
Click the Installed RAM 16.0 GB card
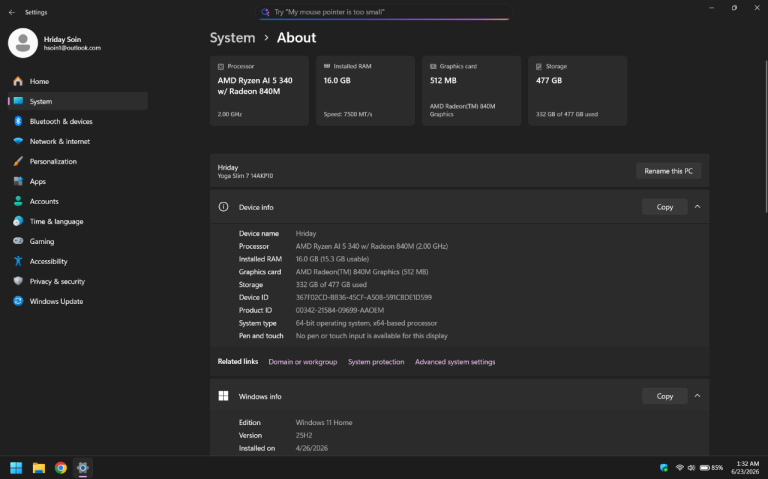[365, 91]
